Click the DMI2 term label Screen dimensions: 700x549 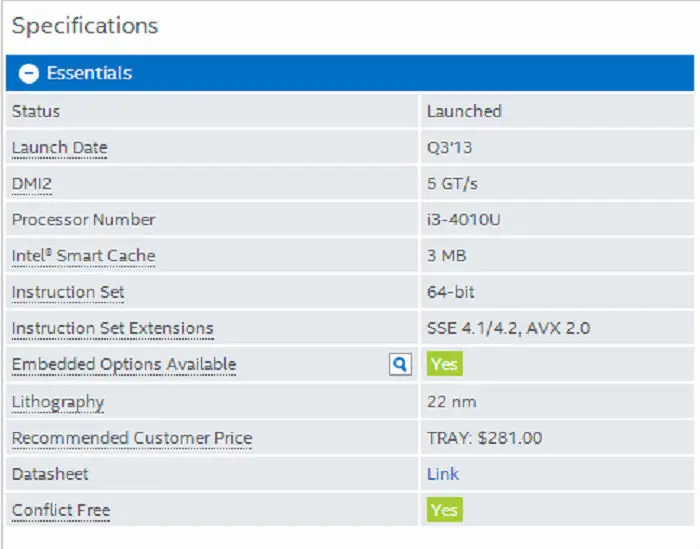pos(32,184)
